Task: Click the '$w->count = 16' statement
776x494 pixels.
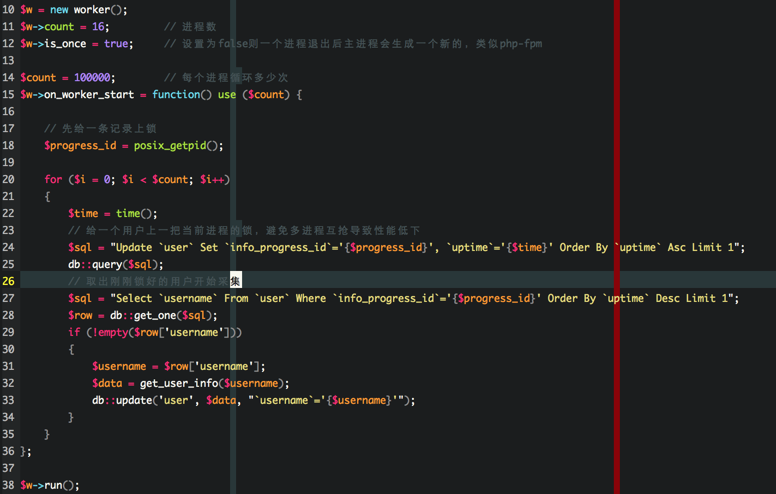Action: click(x=64, y=26)
